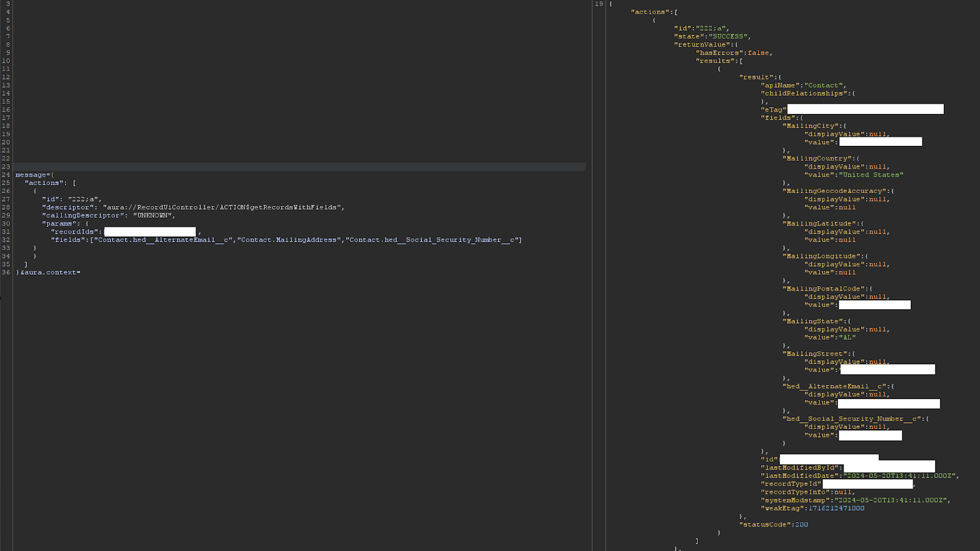The height and width of the screenshot is (551, 980).
Task: Click the "eTag" key in the response
Action: [x=773, y=110]
